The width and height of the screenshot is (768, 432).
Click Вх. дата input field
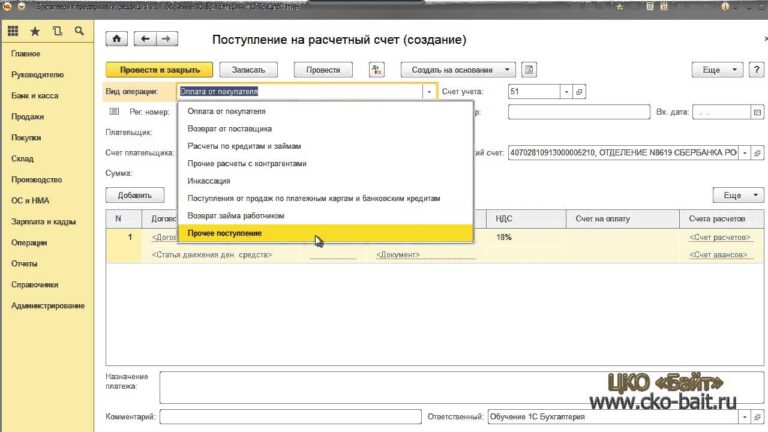[721, 112]
